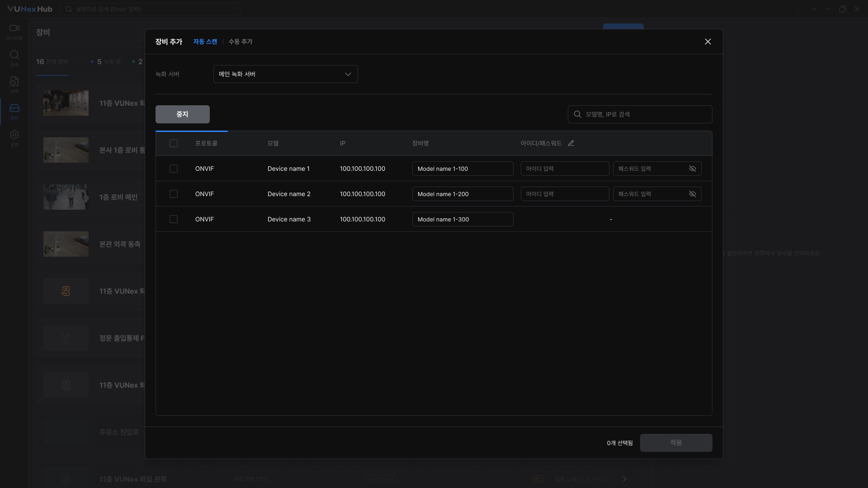Click the orange access-control device icon

pos(66,291)
